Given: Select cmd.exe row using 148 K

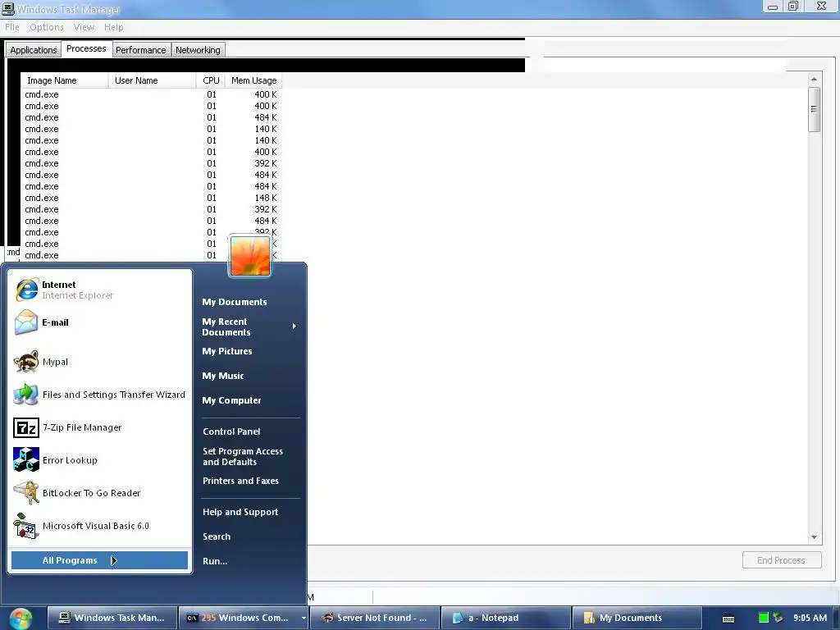Looking at the screenshot, I should 151,198.
